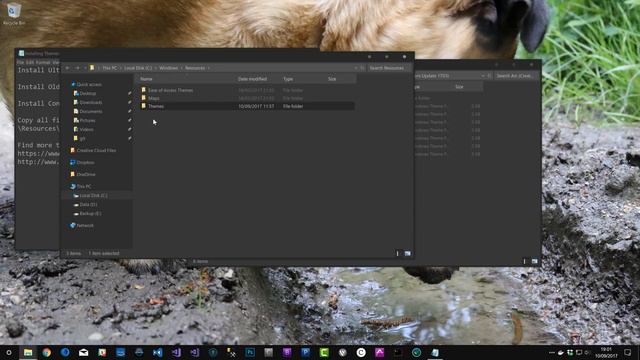Select the Backup (E:) drive

90,213
